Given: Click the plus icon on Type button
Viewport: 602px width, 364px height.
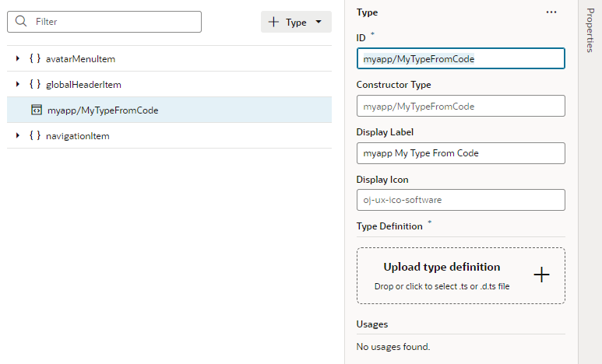Looking at the screenshot, I should point(273,22).
